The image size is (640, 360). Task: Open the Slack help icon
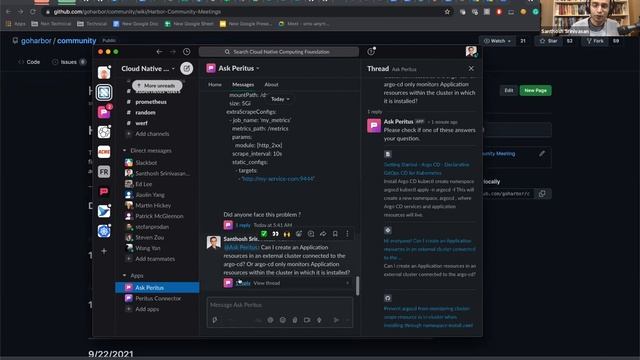(371, 51)
